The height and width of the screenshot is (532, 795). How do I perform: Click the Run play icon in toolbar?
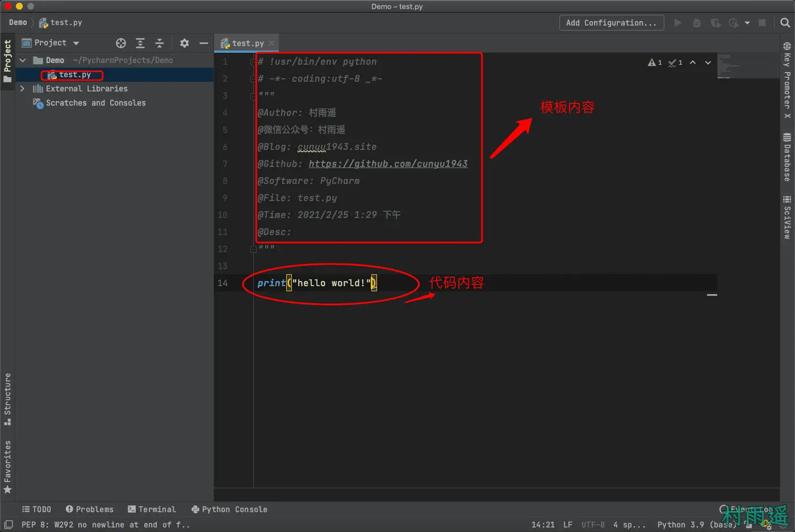pos(677,23)
